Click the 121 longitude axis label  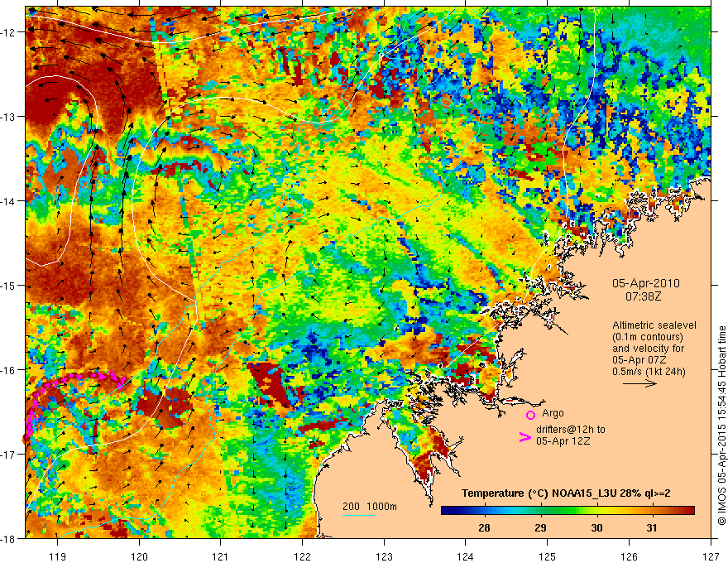pyautogui.click(x=220, y=556)
